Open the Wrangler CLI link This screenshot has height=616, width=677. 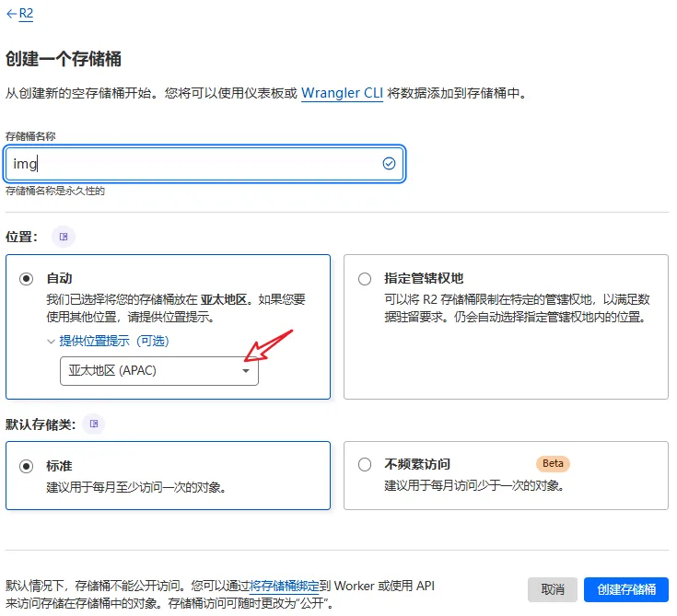(x=342, y=93)
